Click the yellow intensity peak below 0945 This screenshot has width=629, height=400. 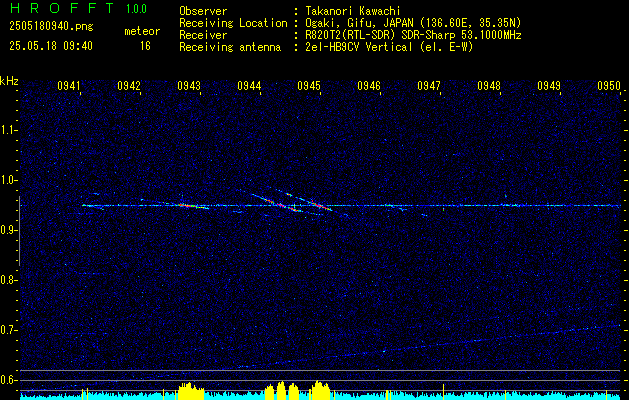click(319, 388)
